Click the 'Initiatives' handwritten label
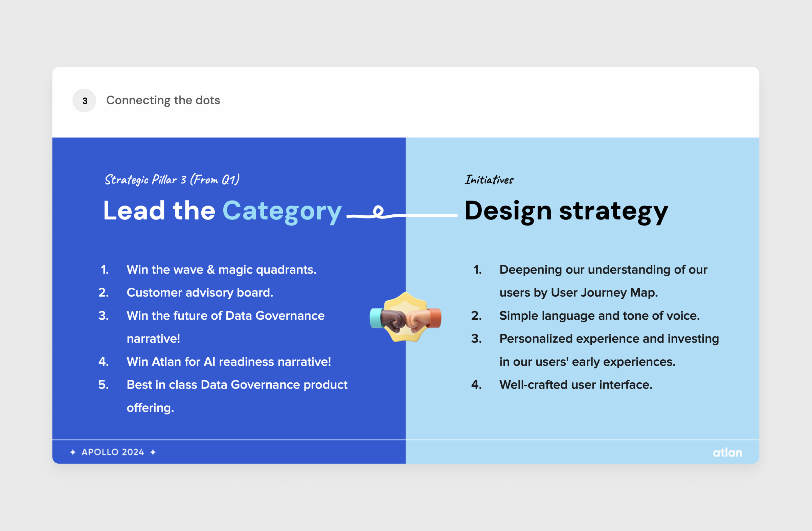The image size is (812, 531). 489,179
